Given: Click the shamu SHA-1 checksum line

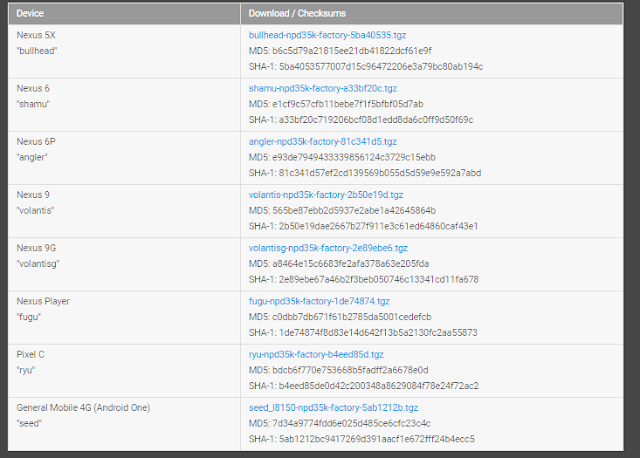Looking at the screenshot, I should [x=361, y=120].
